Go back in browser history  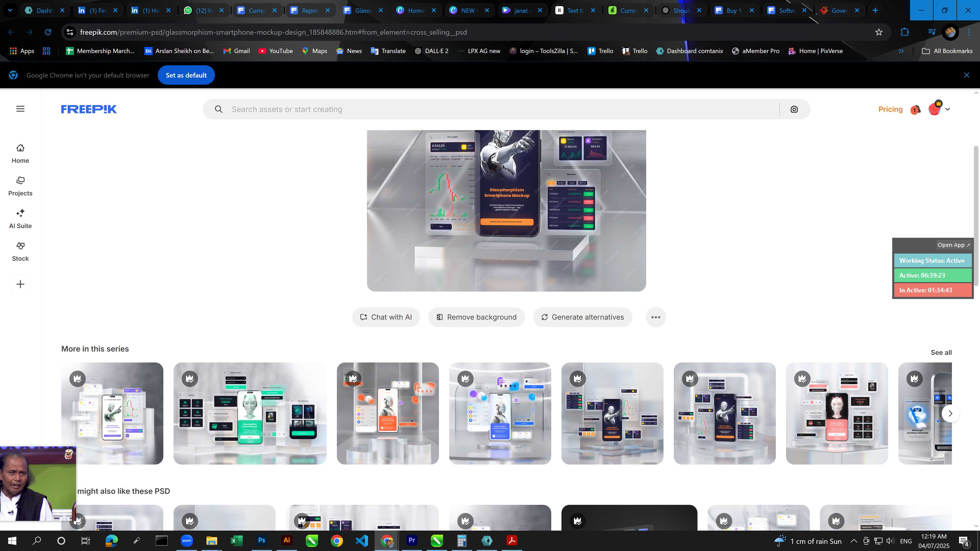coord(11,32)
